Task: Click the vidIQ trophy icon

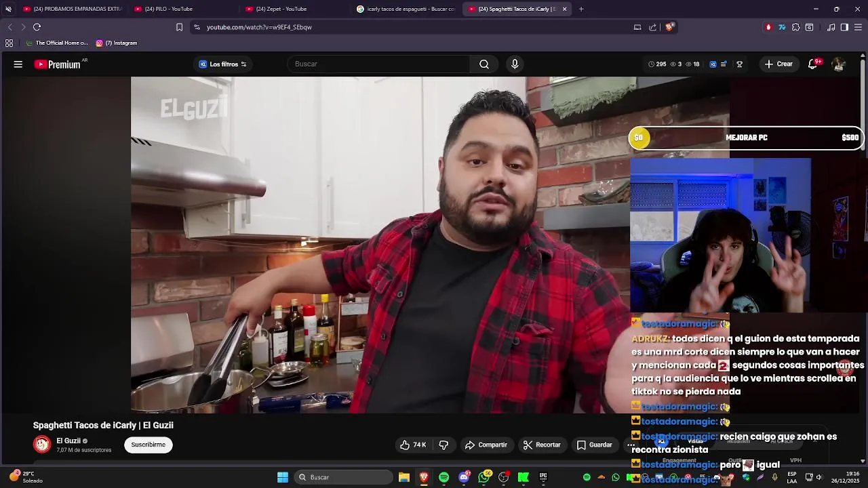Action: point(740,64)
